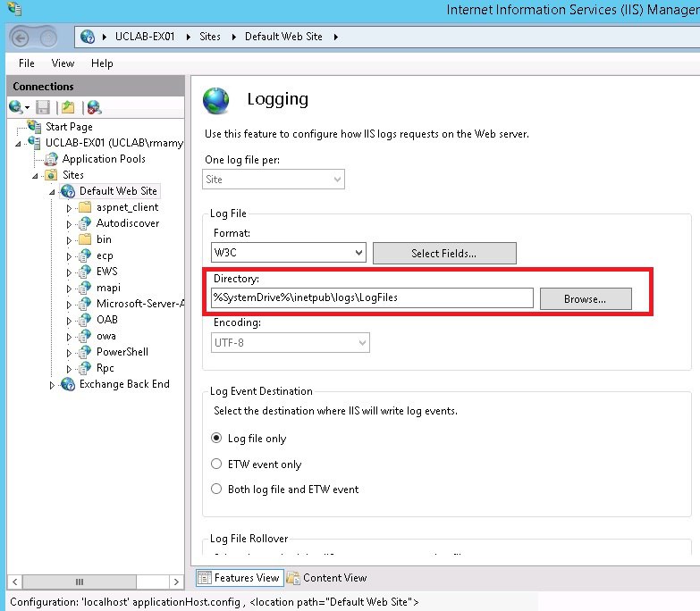700x611 pixels.
Task: Select the Application Pools label in tree
Action: pos(104,159)
